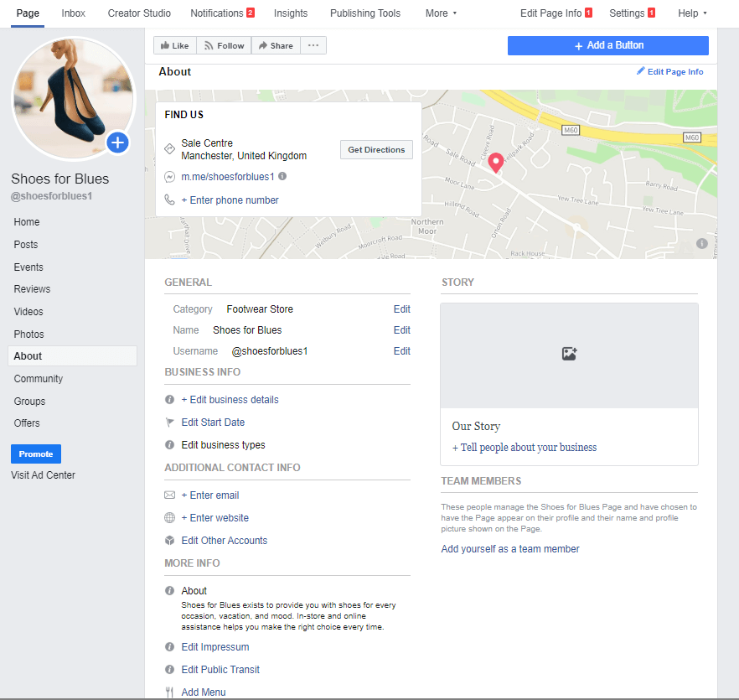Open Offers in left sidebar
The width and height of the screenshot is (739, 700).
(x=27, y=423)
